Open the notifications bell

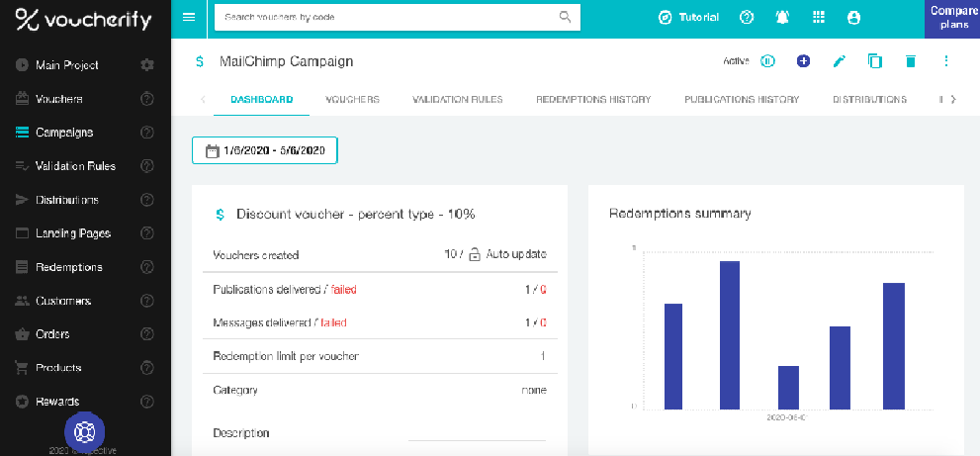[x=782, y=18]
